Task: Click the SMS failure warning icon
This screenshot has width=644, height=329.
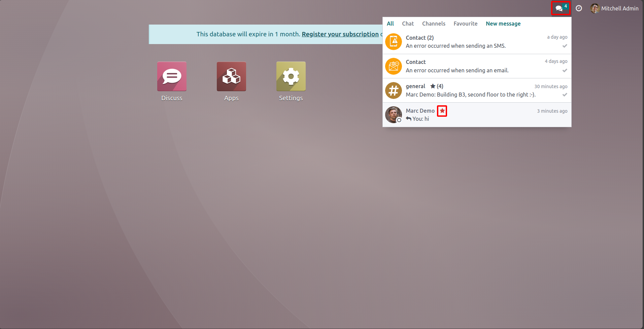Action: coord(394,42)
